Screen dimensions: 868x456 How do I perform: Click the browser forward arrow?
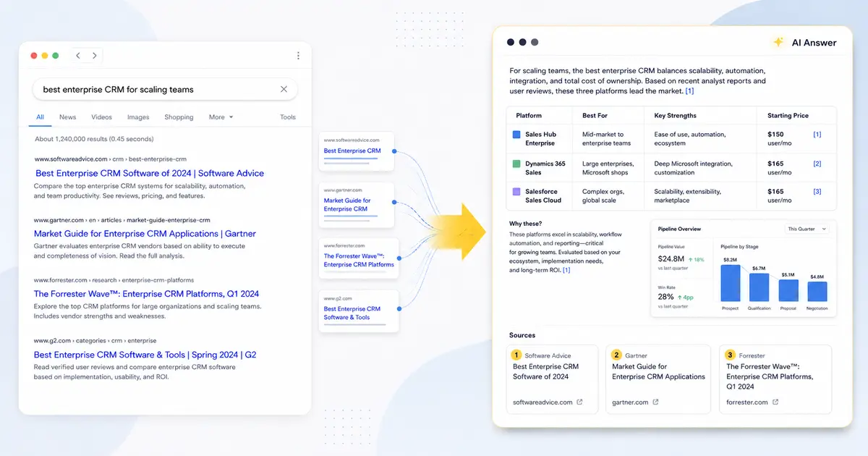coord(94,56)
